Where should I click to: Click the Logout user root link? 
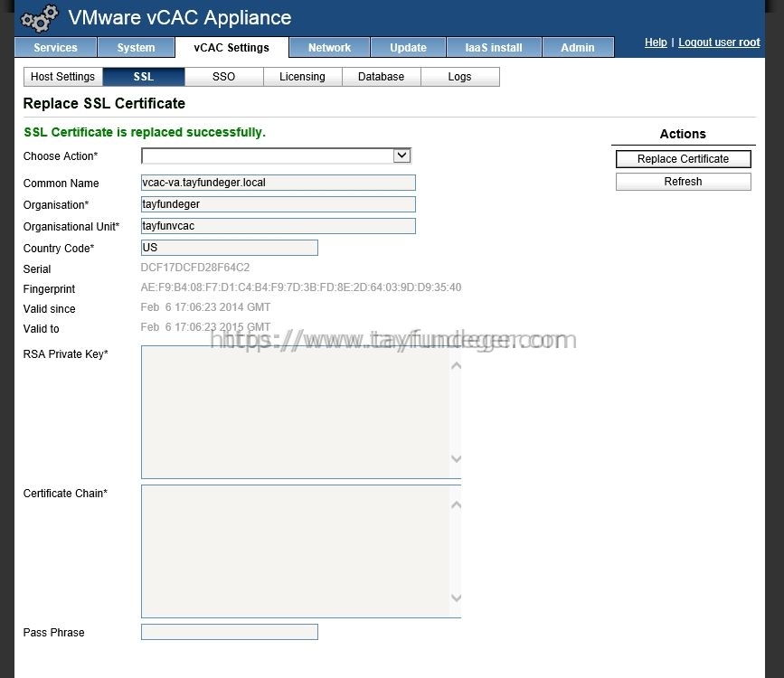pos(719,42)
